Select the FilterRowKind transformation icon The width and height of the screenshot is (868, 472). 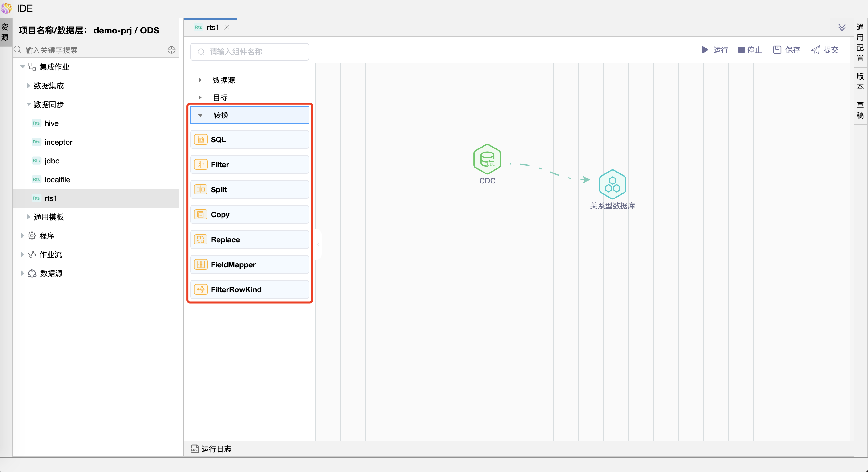coord(201,289)
